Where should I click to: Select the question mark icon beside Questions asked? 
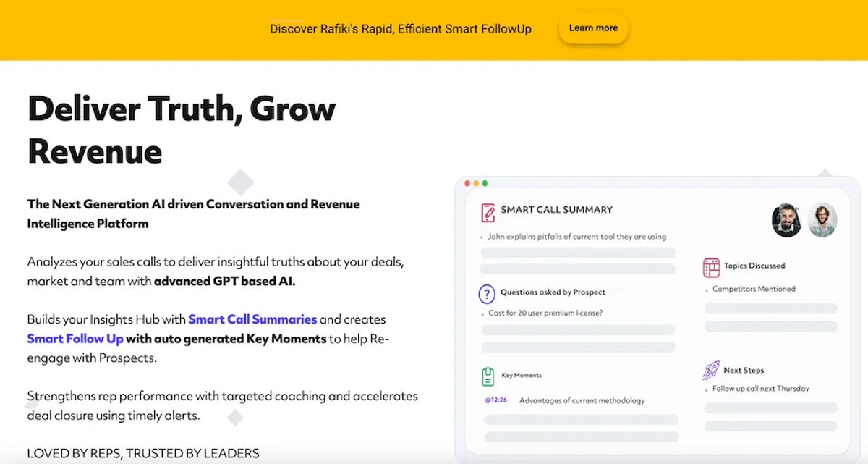point(487,293)
